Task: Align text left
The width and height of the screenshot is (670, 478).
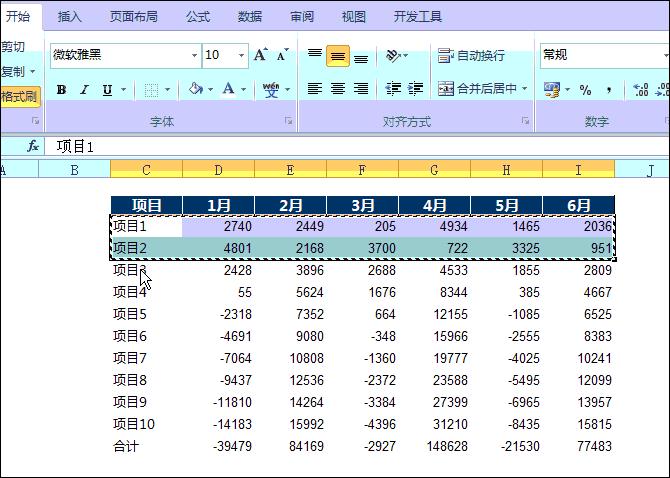Action: [315, 89]
